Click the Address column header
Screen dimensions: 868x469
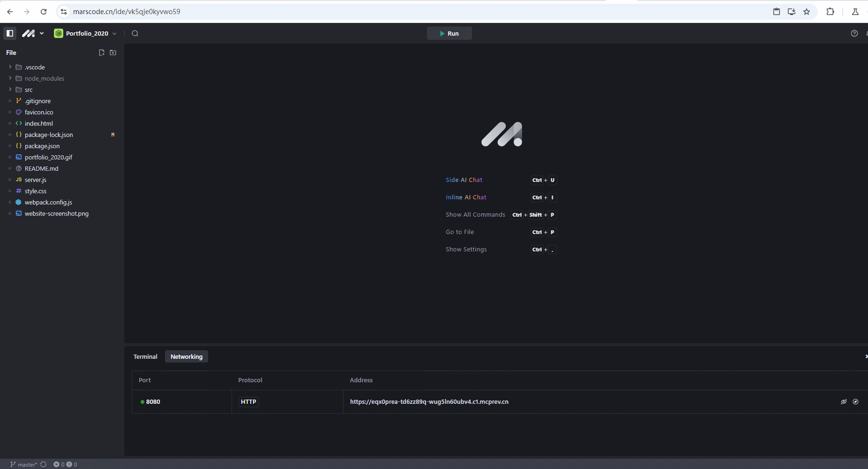tap(361, 380)
